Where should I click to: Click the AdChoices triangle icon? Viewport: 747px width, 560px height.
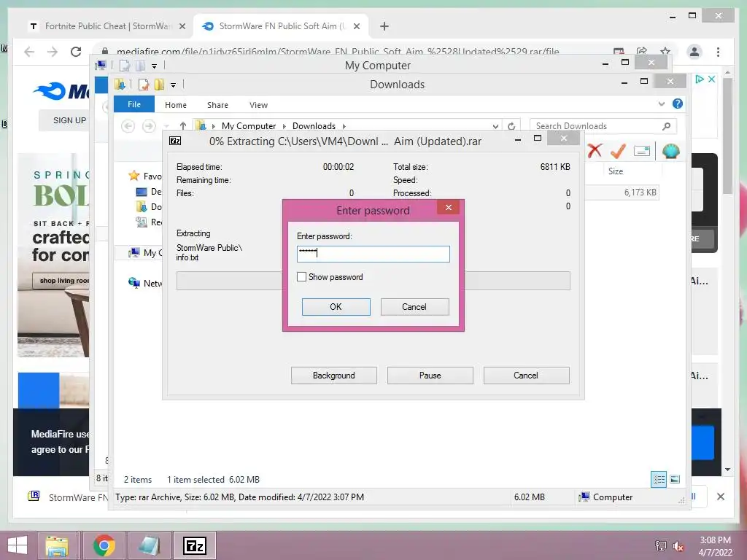(700, 79)
